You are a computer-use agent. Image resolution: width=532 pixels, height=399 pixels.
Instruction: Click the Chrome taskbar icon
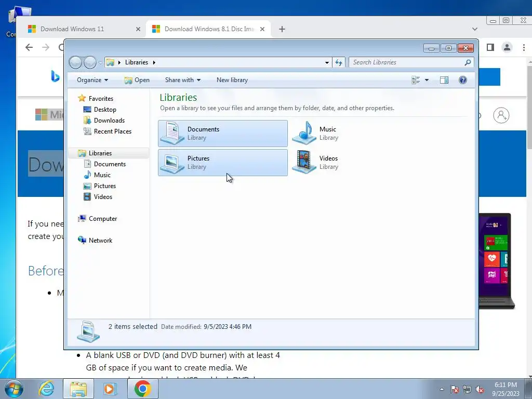click(x=142, y=389)
